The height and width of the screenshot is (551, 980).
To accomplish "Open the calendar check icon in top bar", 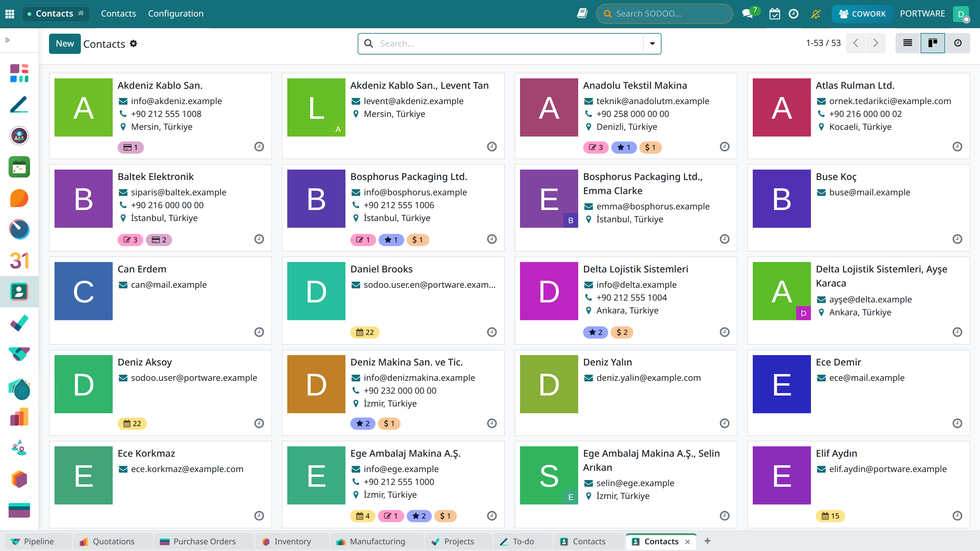I will (775, 14).
